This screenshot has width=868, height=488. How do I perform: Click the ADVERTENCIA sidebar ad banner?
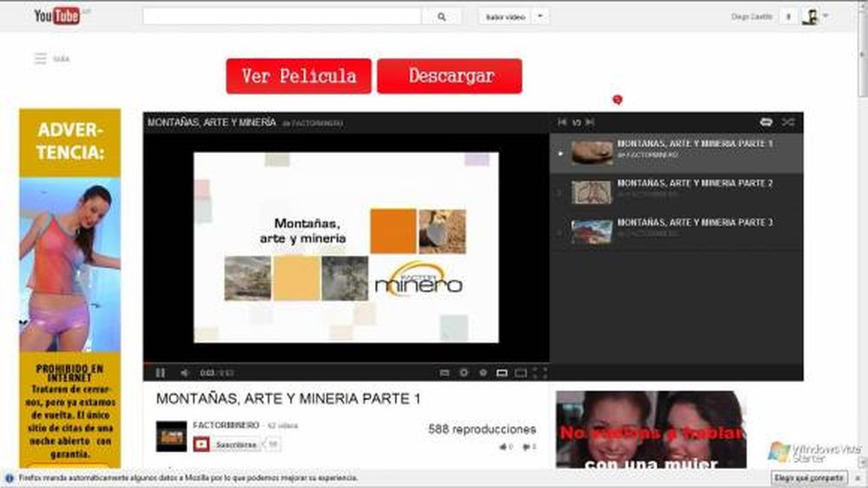pos(69,288)
